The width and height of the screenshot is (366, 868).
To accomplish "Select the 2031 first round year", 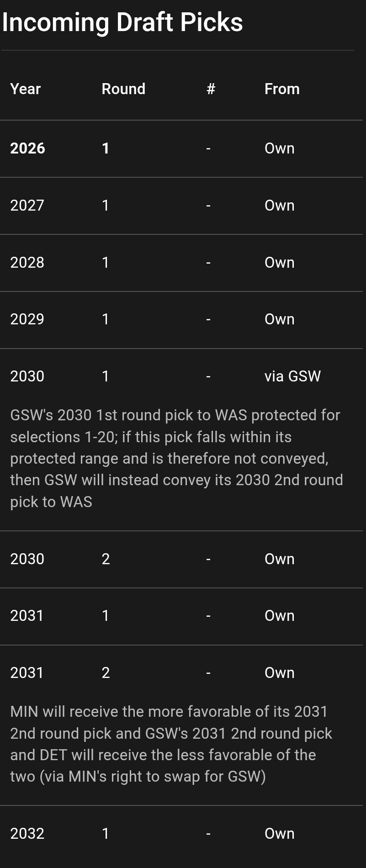I will [27, 616].
